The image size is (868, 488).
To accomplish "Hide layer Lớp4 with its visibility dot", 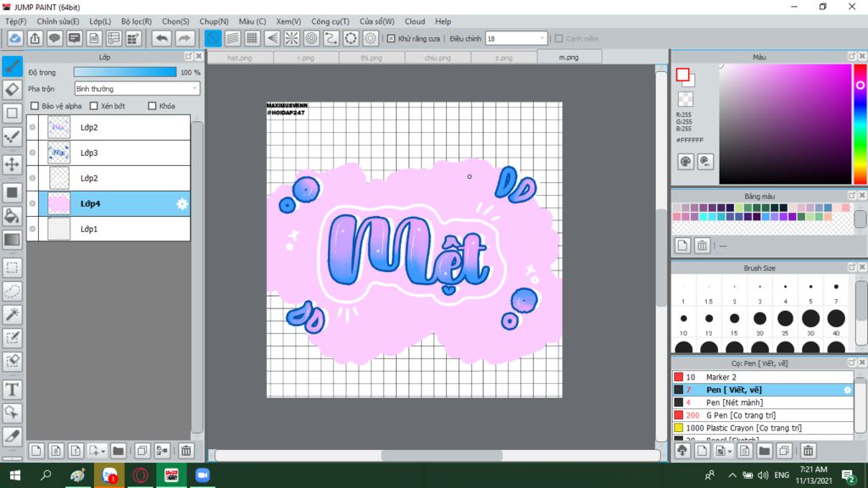I will [33, 203].
